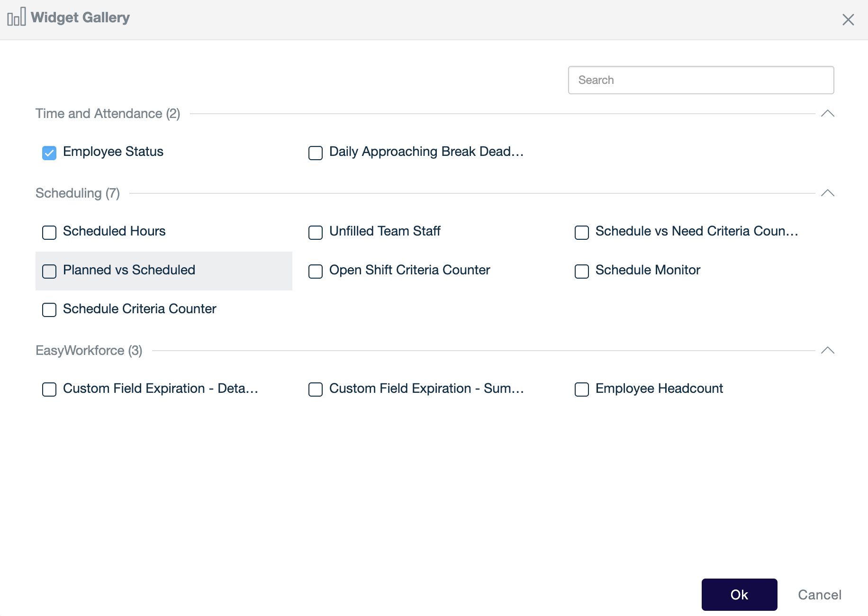Collapse the Time and Attendance section

(828, 114)
